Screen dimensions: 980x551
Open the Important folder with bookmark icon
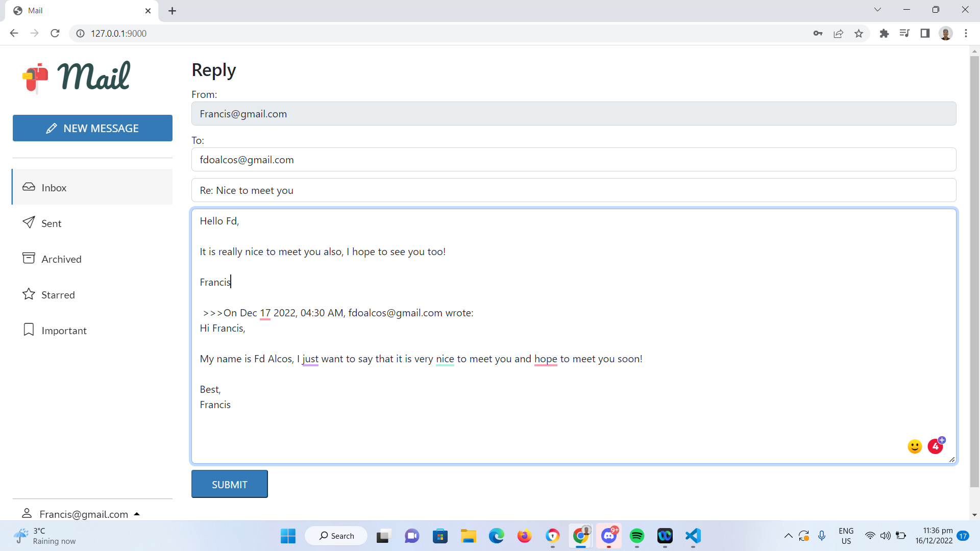pyautogui.click(x=64, y=331)
